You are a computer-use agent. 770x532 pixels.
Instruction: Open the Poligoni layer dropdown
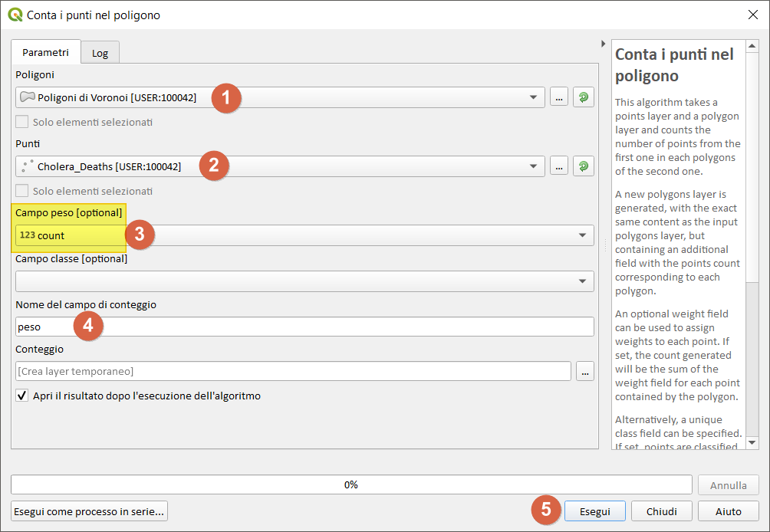pos(533,97)
